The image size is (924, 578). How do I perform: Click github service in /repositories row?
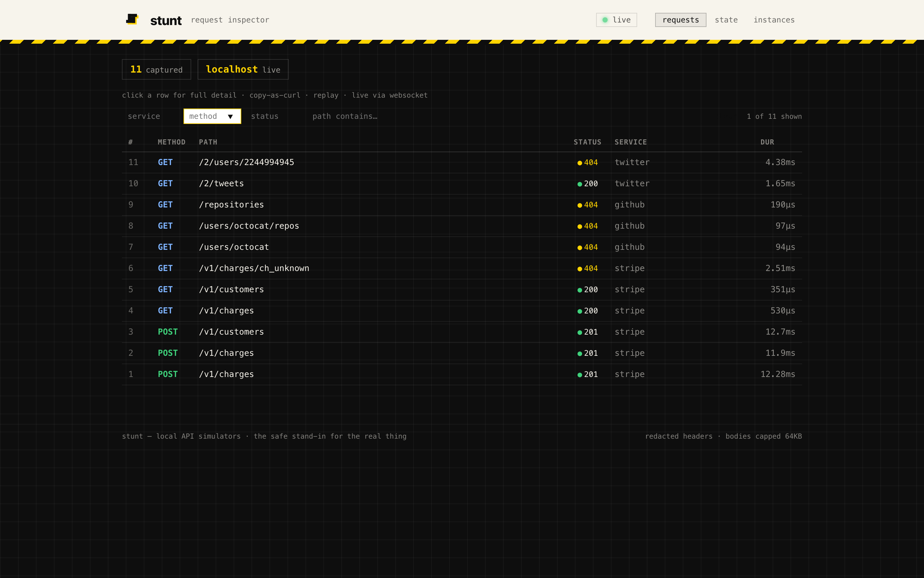click(x=629, y=205)
